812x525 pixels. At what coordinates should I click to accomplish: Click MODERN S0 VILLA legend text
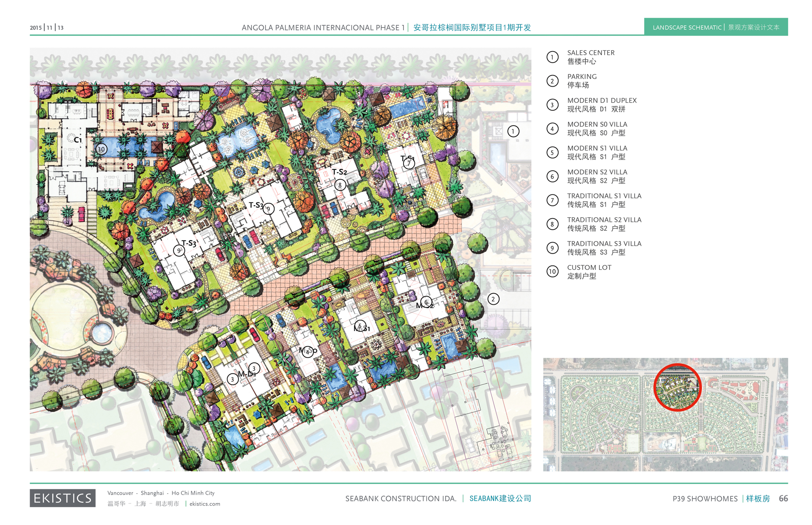pos(597,124)
